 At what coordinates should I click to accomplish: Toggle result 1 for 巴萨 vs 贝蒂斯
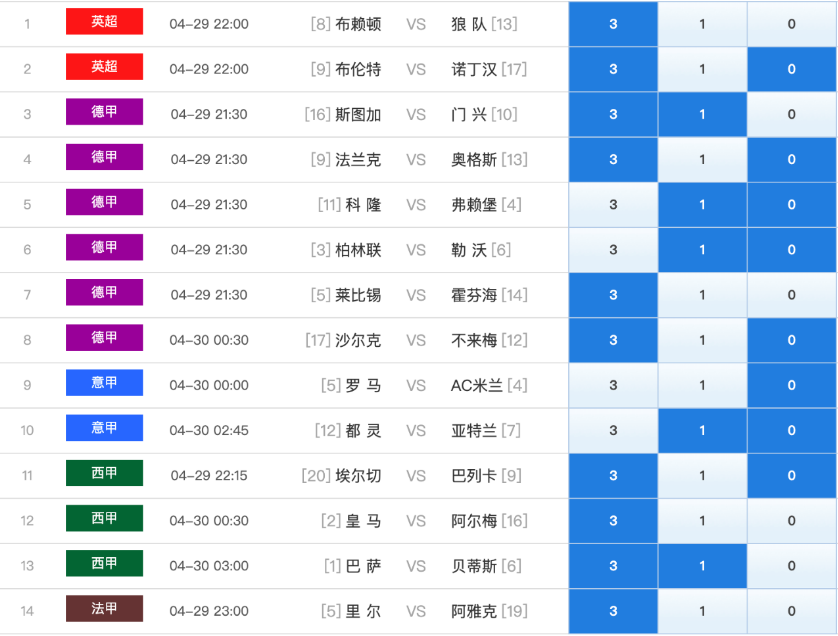702,566
